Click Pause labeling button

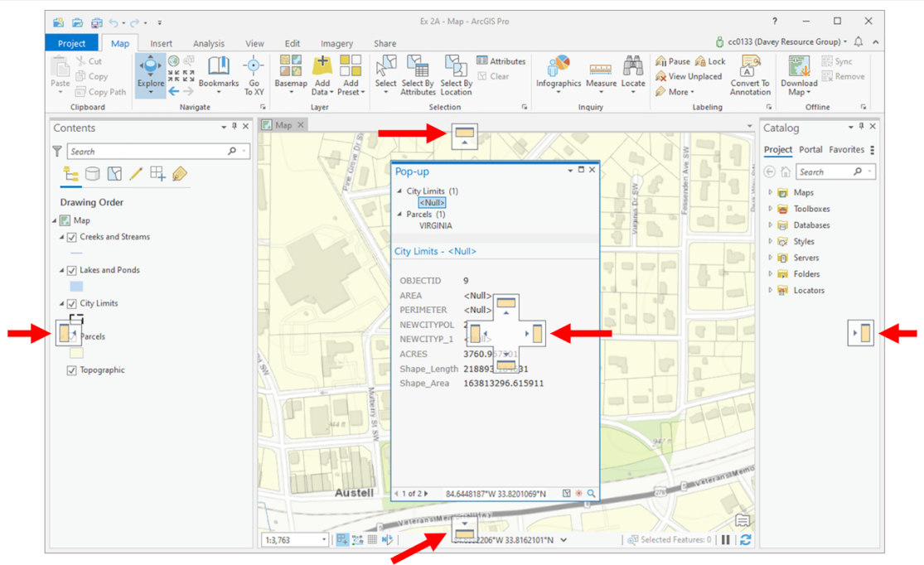click(x=673, y=61)
